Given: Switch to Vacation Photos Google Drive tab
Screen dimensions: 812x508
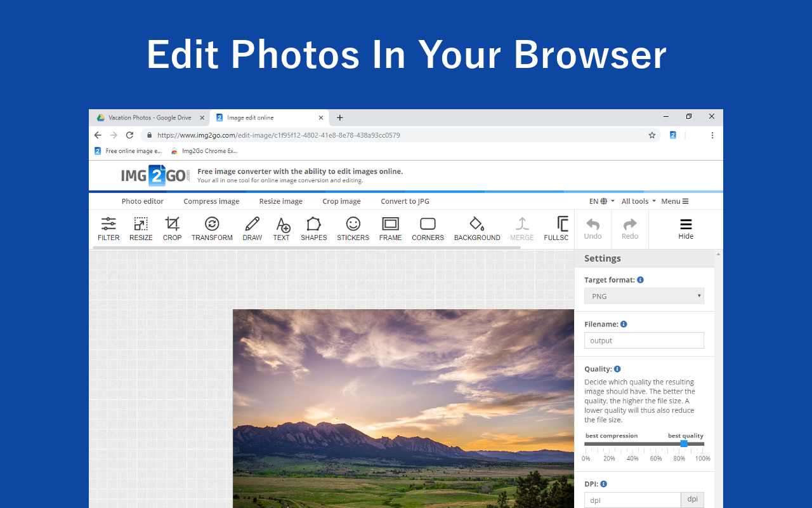Looking at the screenshot, I should click(x=149, y=117).
